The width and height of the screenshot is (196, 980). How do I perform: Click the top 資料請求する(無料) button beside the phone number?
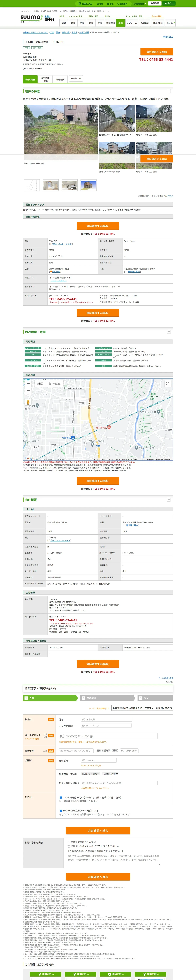pyautogui.click(x=157, y=52)
